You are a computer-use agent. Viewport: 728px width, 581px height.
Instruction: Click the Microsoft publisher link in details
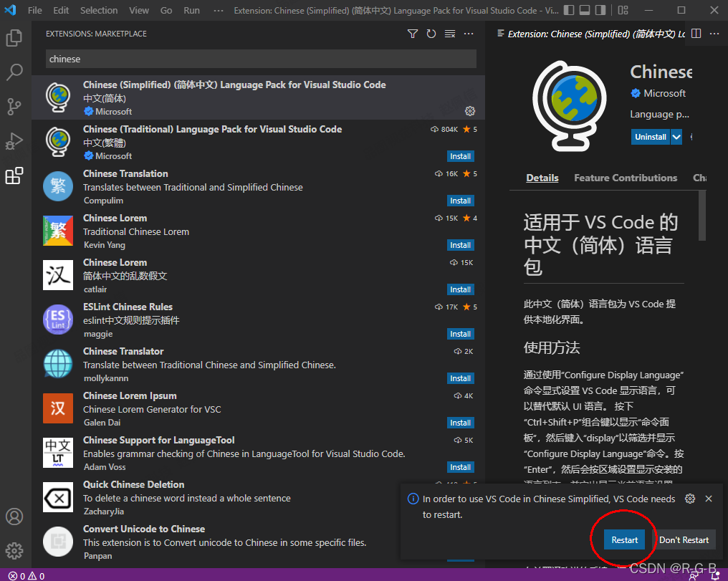(664, 93)
